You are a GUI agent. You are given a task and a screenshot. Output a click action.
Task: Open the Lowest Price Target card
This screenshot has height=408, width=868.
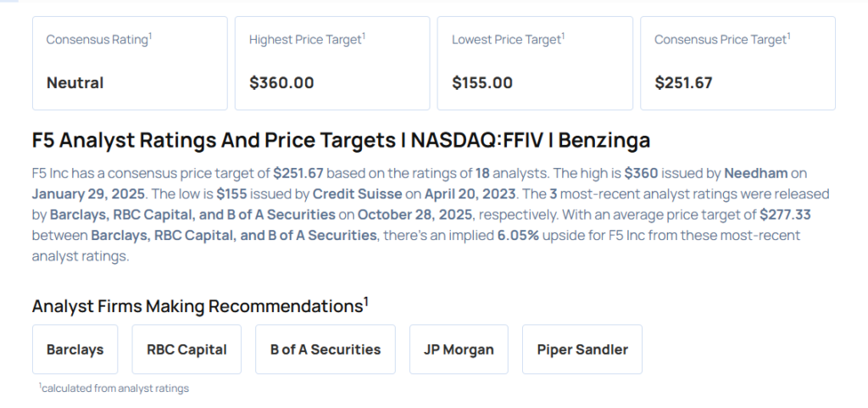click(535, 63)
